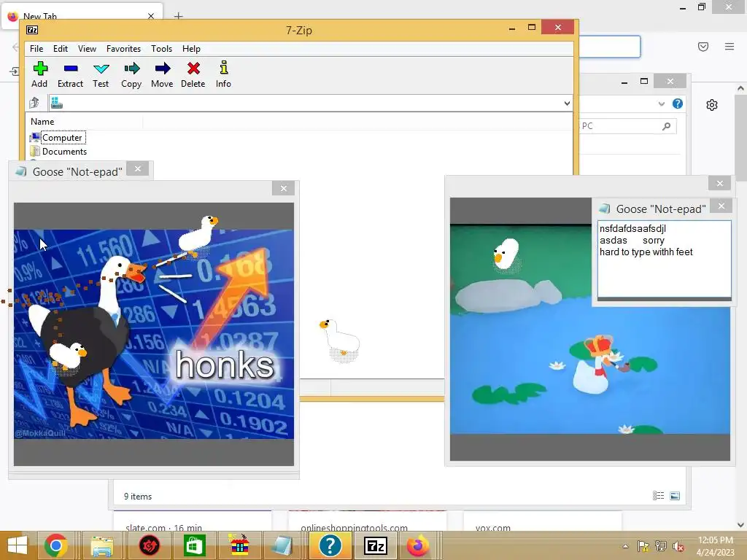747x560 pixels.
Task: Open the 7-Zip Edit menu
Action: [x=61, y=49]
